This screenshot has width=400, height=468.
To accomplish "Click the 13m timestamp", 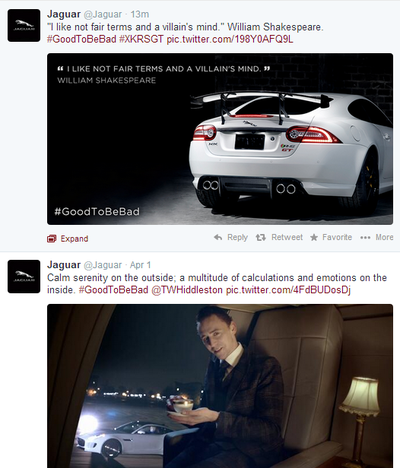I will pyautogui.click(x=140, y=14).
